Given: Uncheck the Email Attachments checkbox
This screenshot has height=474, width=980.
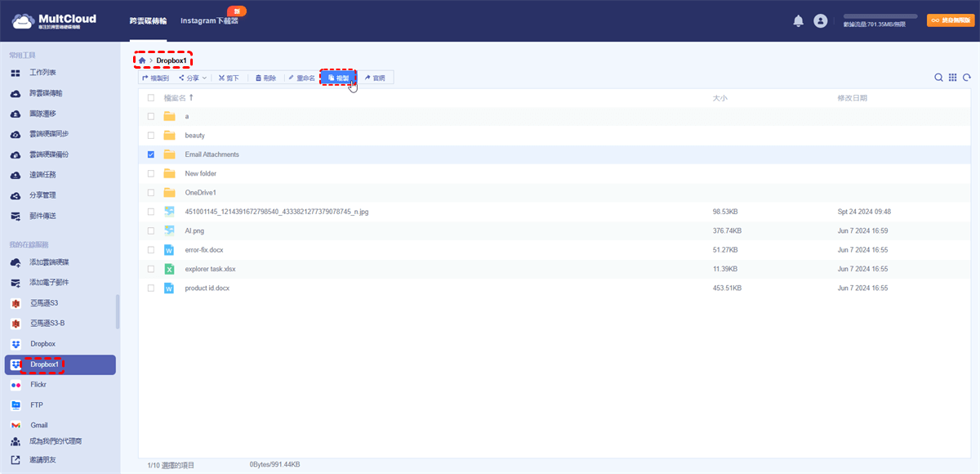Looking at the screenshot, I should point(150,154).
